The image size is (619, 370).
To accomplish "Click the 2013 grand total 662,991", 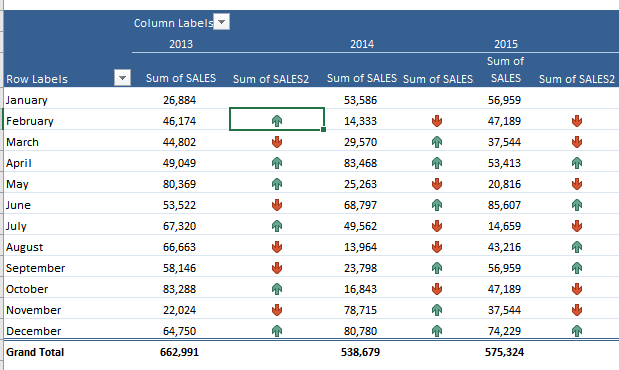I will coord(179,352).
